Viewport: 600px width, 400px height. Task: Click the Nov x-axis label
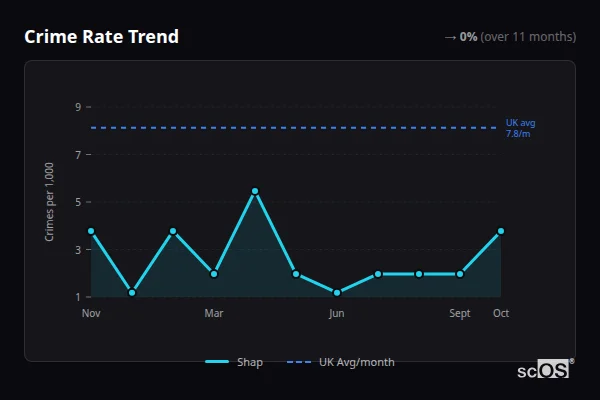(x=91, y=313)
